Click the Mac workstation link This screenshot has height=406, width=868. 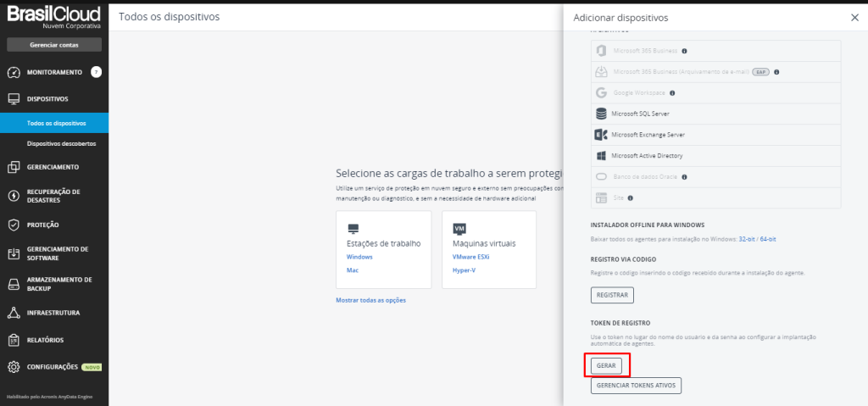(x=353, y=270)
